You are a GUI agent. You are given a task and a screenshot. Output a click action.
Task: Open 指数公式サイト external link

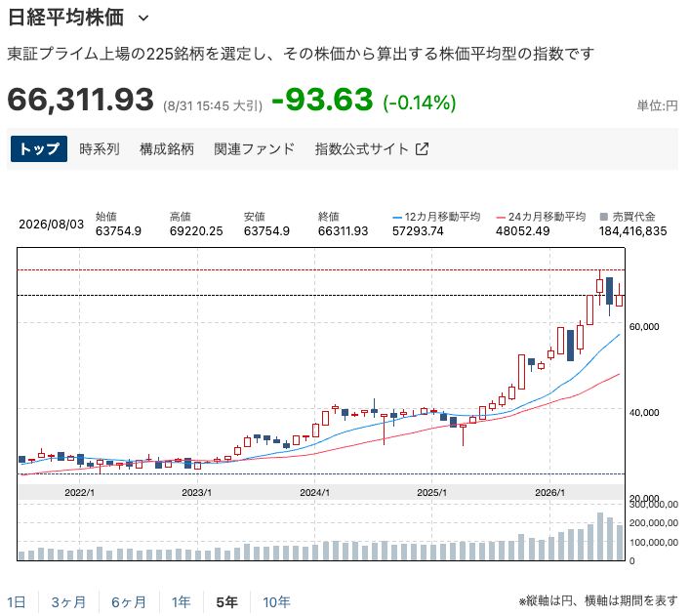(372, 148)
